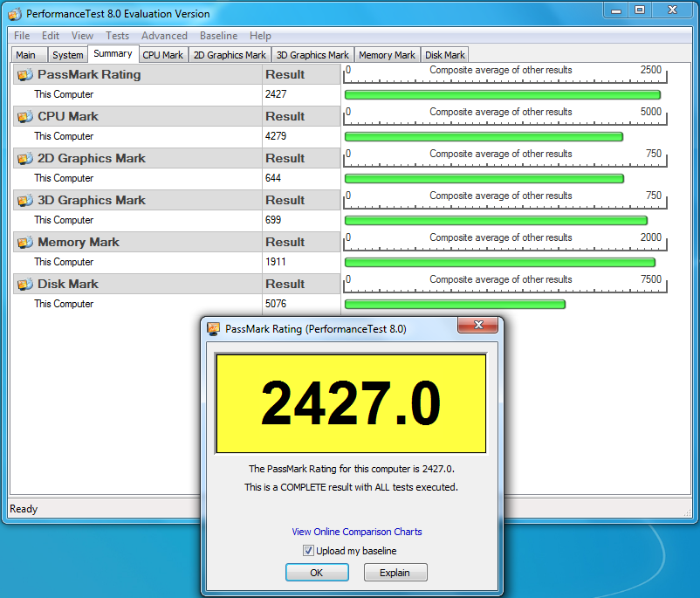The height and width of the screenshot is (598, 700).
Task: Close the PassMark Rating dialog
Action: coord(478,325)
